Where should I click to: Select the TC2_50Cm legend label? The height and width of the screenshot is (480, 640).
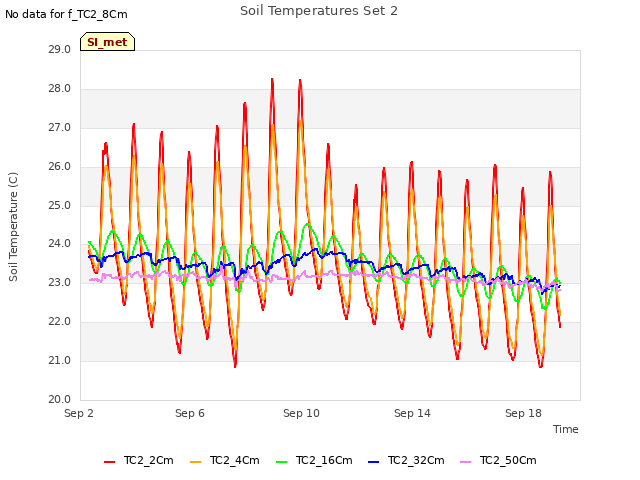(x=508, y=460)
